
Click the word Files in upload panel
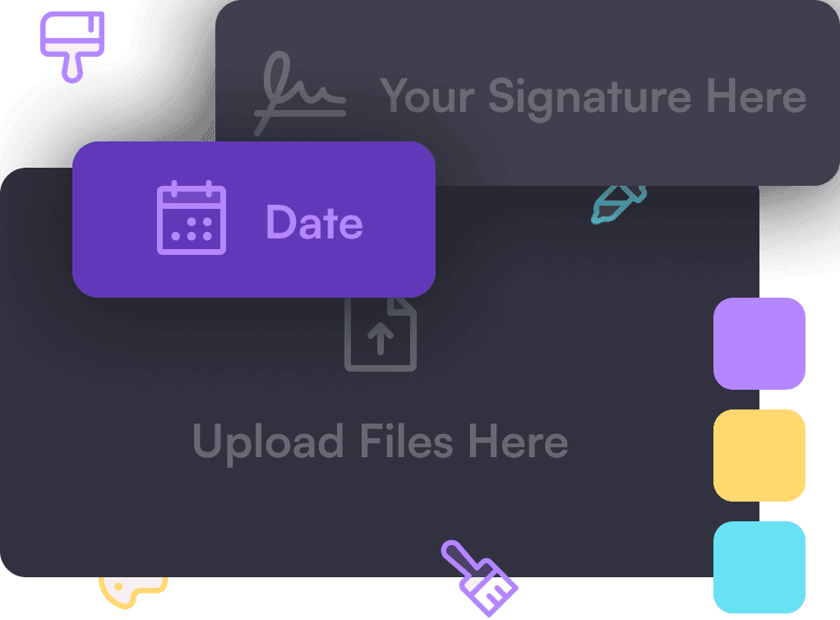[407, 441]
